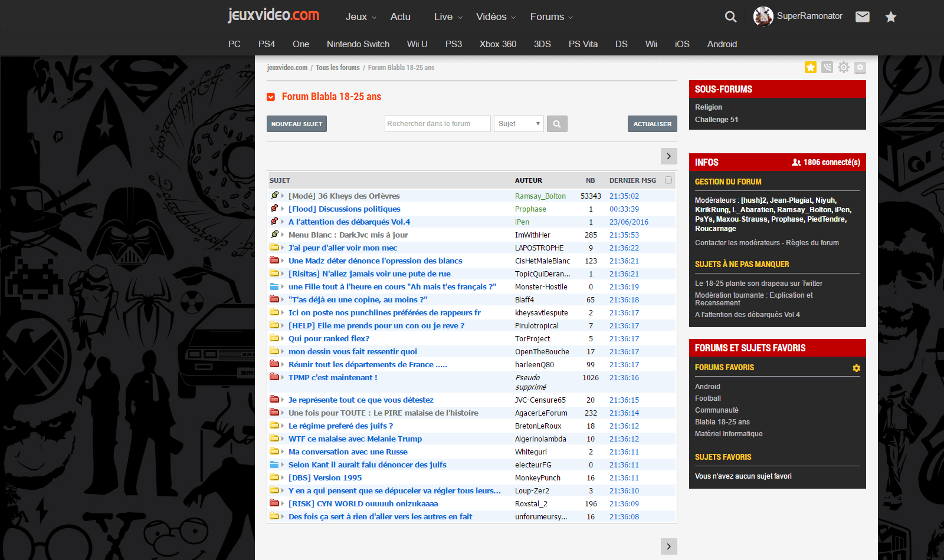Select the PC platform tab
The width and height of the screenshot is (944, 560).
click(234, 44)
